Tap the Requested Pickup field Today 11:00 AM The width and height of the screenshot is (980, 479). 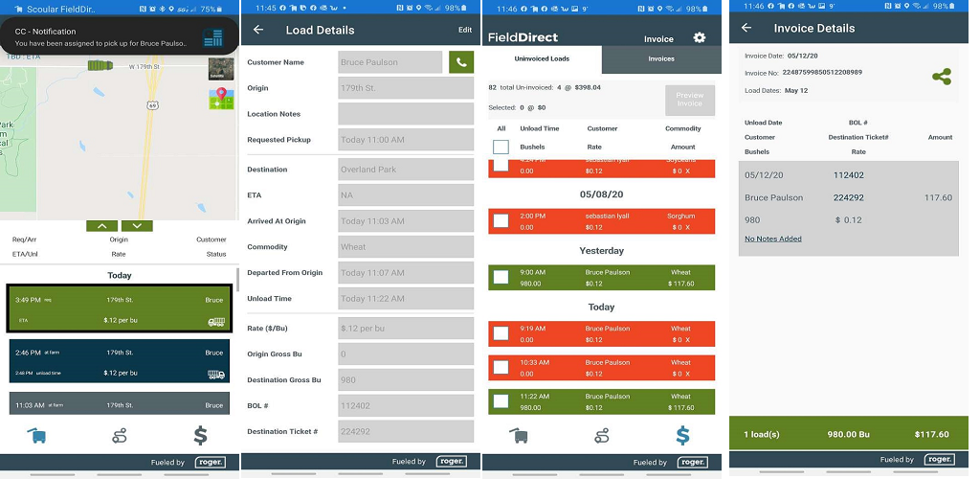pos(406,140)
